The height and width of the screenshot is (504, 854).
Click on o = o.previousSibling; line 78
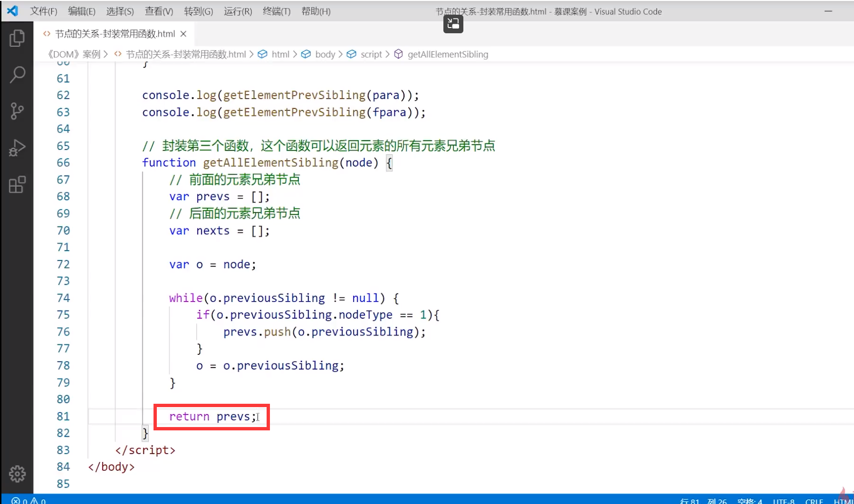270,365
